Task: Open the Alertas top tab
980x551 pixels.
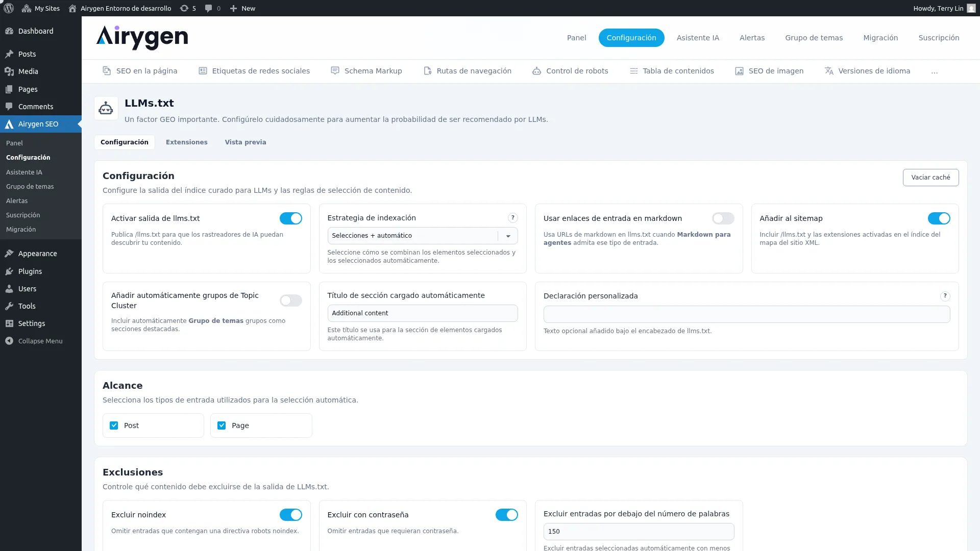Action: click(752, 38)
